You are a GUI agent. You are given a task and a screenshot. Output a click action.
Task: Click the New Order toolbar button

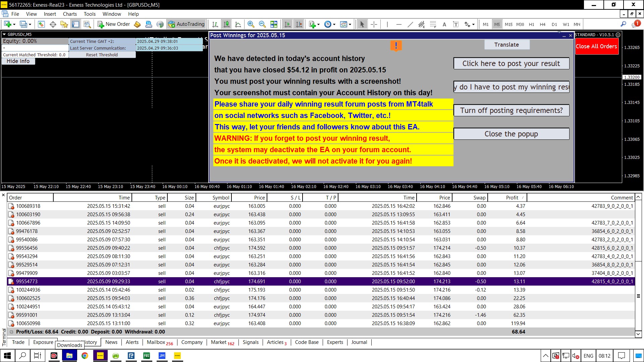click(x=114, y=24)
